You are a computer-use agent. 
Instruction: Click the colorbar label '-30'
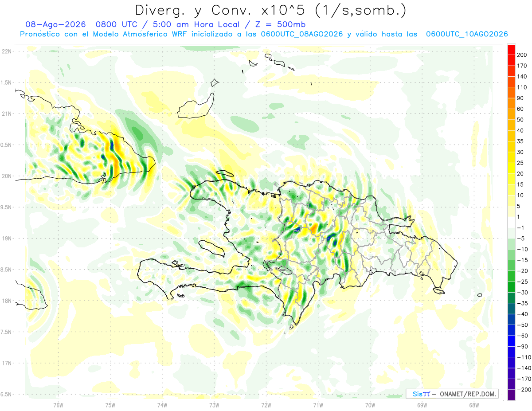click(x=522, y=292)
